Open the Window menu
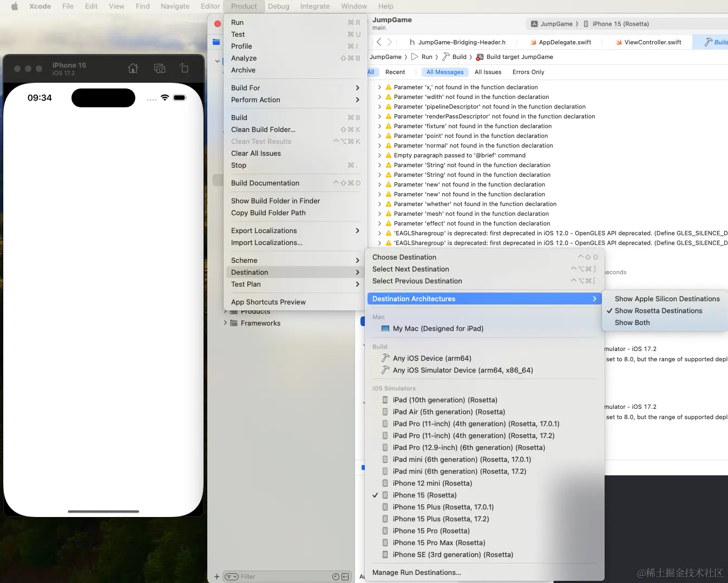 pyautogui.click(x=354, y=6)
